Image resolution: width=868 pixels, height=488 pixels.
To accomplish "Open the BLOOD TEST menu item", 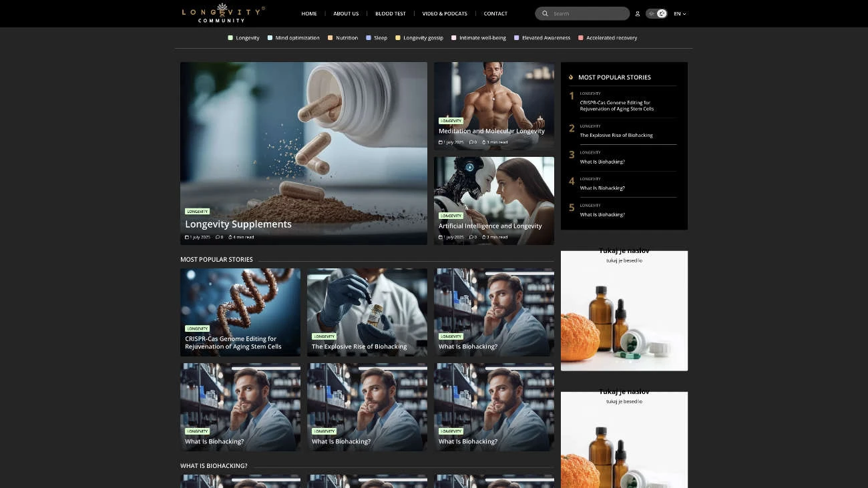I will [x=390, y=13].
